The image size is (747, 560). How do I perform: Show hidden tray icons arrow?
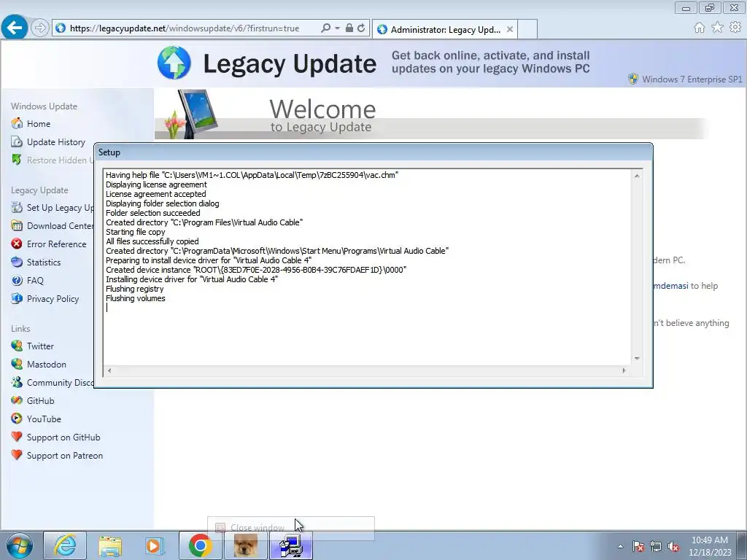[620, 546]
